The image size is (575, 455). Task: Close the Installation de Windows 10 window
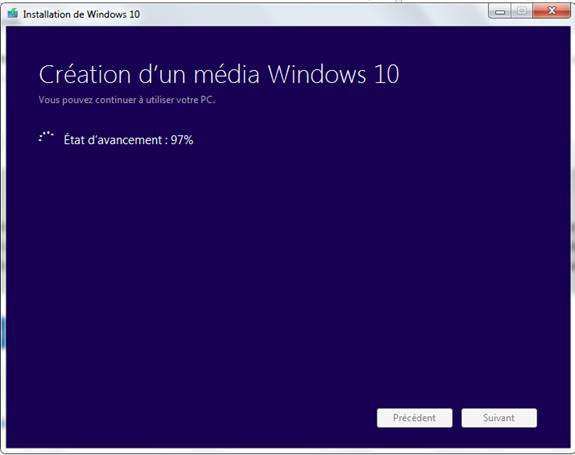(552, 11)
